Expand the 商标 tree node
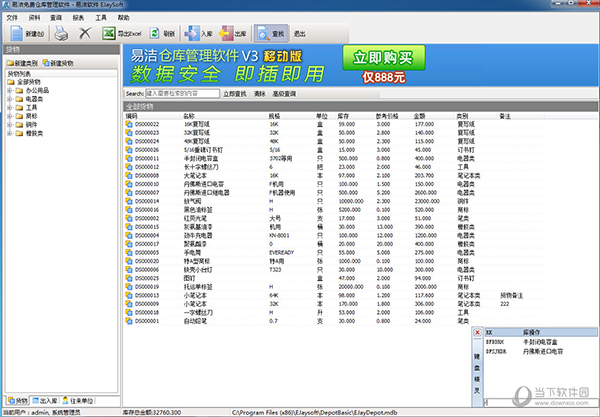The image size is (600, 417). [x=10, y=116]
